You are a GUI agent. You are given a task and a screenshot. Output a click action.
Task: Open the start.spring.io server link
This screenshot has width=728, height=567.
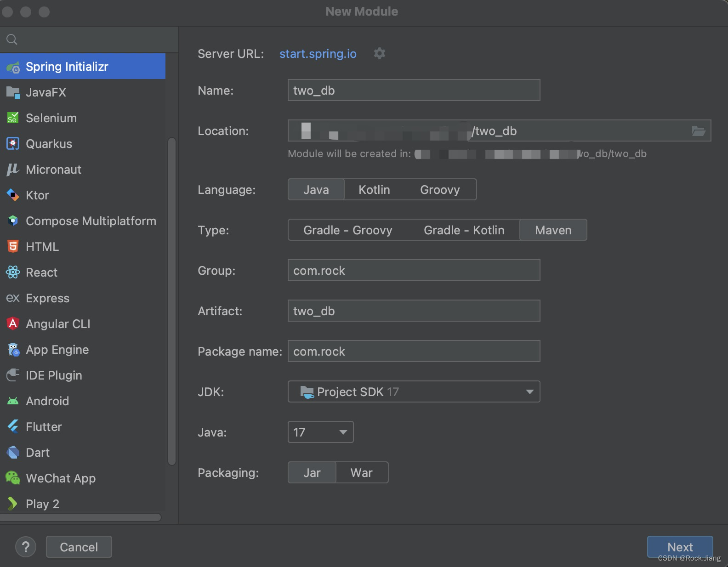click(x=318, y=54)
